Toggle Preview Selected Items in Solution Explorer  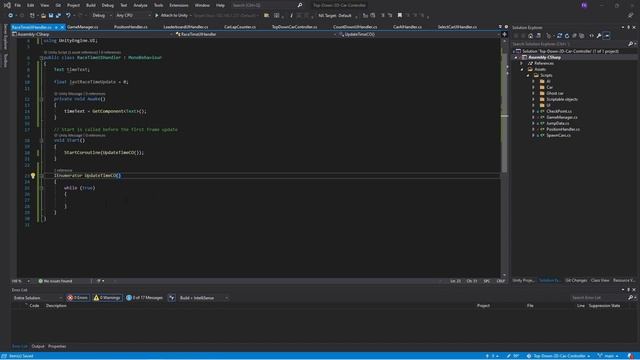tap(607, 36)
